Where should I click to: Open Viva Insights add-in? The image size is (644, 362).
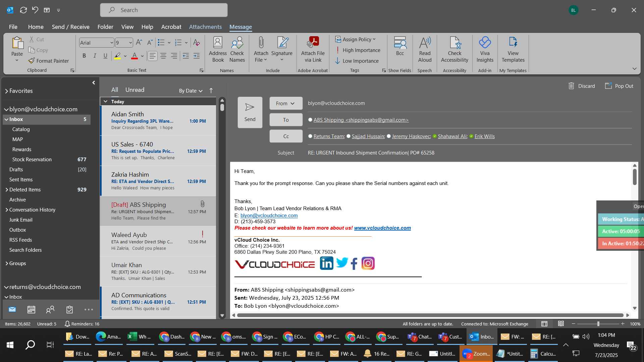point(485,50)
